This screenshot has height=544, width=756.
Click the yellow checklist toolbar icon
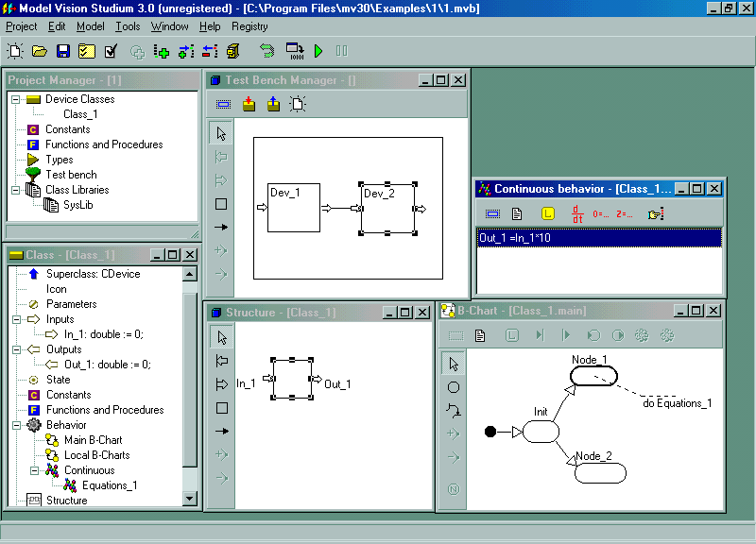pos(86,51)
